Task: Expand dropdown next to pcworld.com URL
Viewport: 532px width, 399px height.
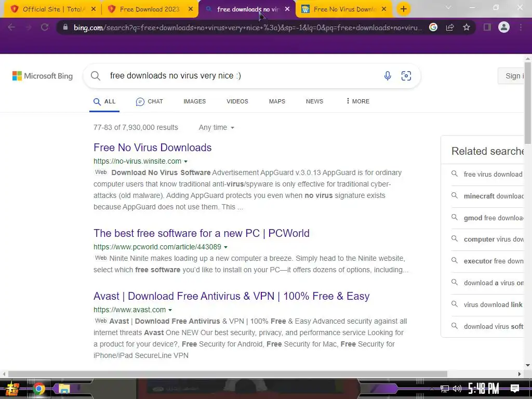Action: point(225,247)
